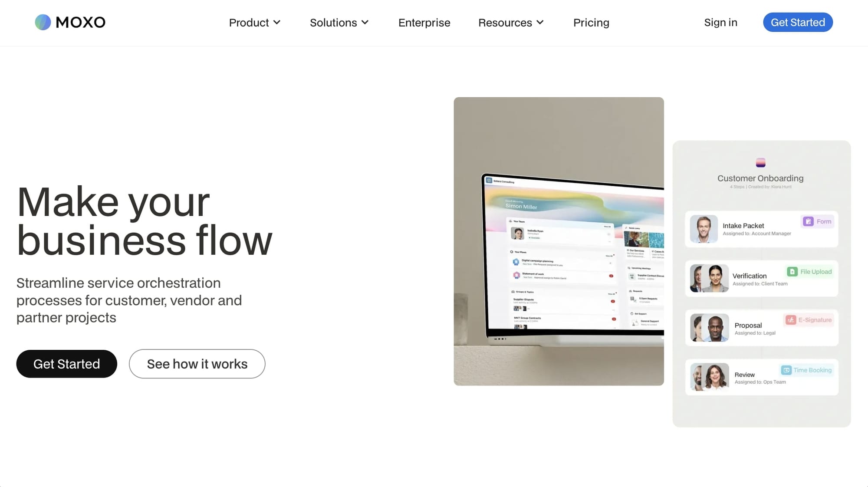Expand the Solutions dropdown menu

[x=339, y=22]
